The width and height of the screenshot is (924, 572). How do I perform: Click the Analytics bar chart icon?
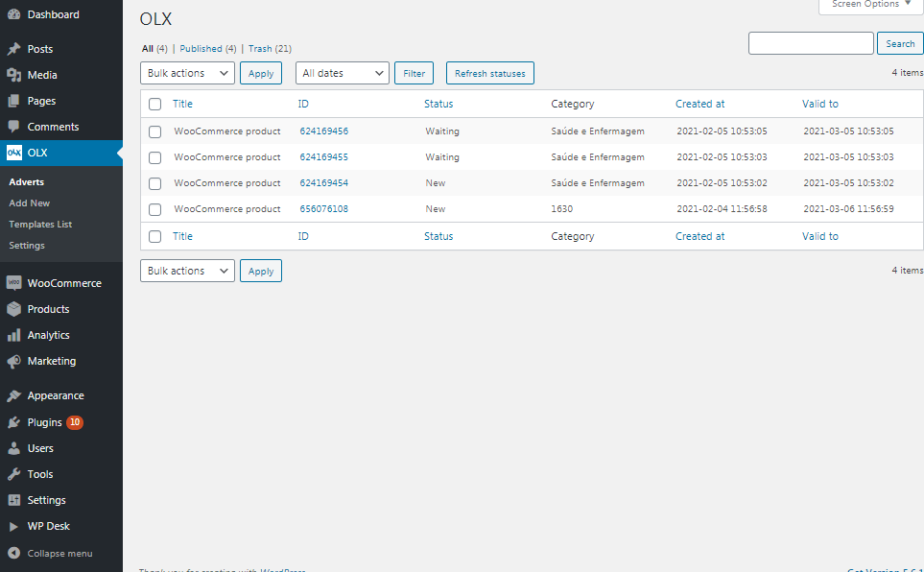[x=13, y=335]
